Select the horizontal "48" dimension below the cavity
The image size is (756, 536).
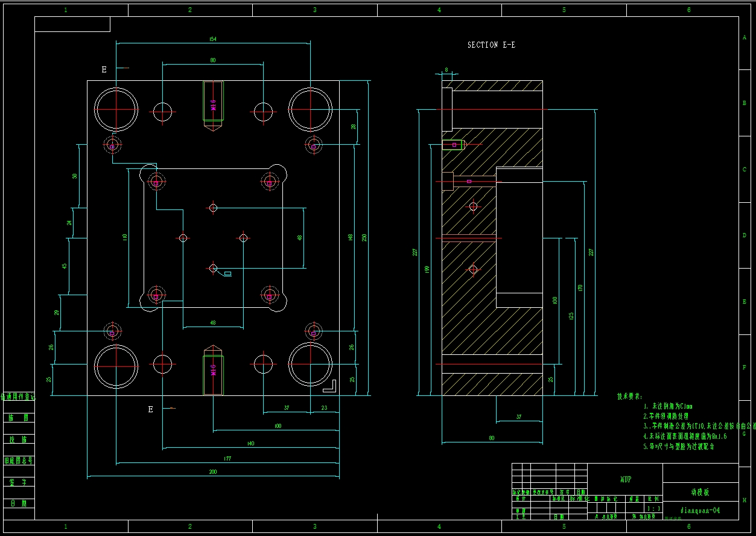tap(213, 323)
